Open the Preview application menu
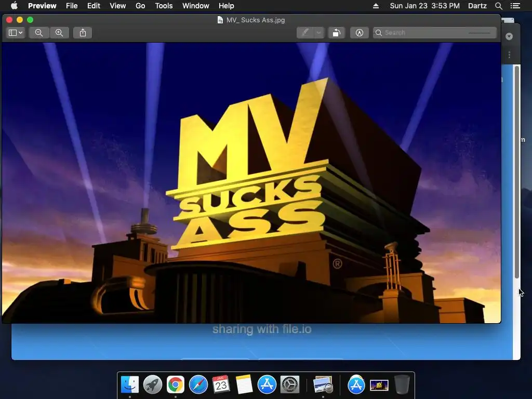This screenshot has width=532, height=399. (42, 6)
